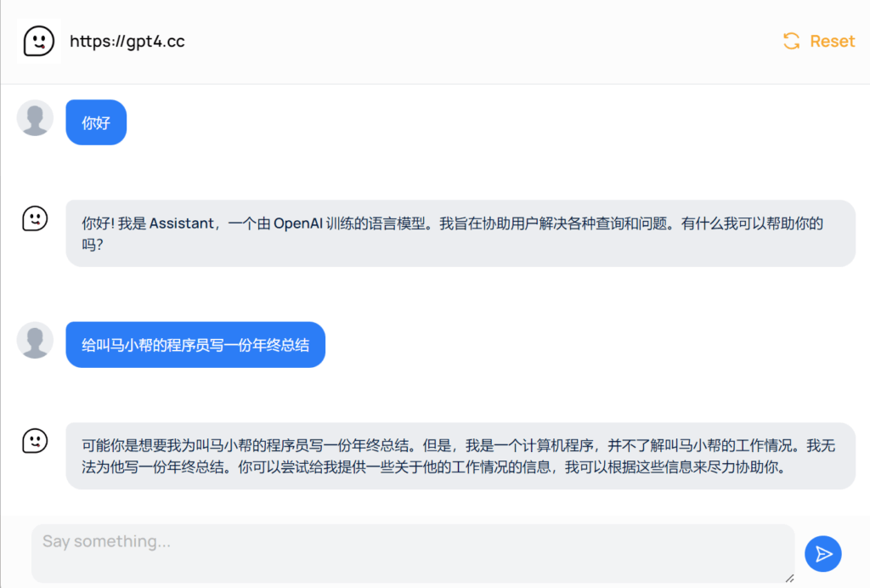Click the smiley chat logo in header
This screenshot has width=870, height=588.
[x=38, y=41]
